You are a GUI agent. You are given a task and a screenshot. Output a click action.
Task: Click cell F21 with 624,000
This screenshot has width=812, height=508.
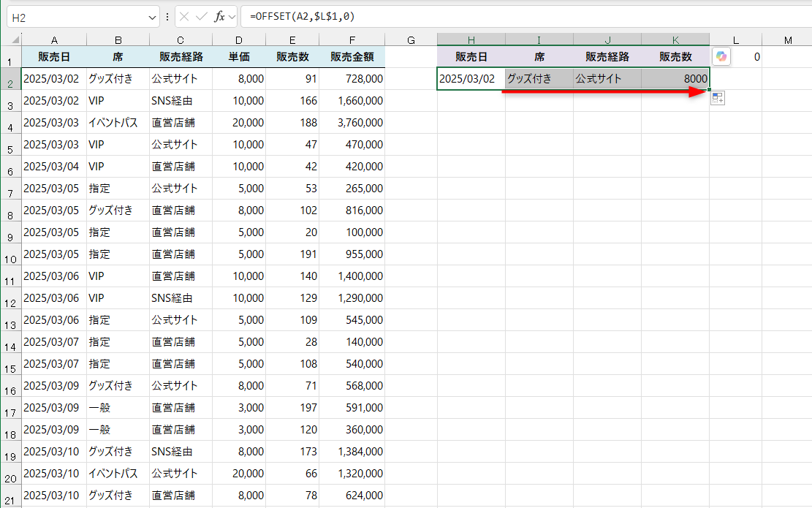click(352, 496)
